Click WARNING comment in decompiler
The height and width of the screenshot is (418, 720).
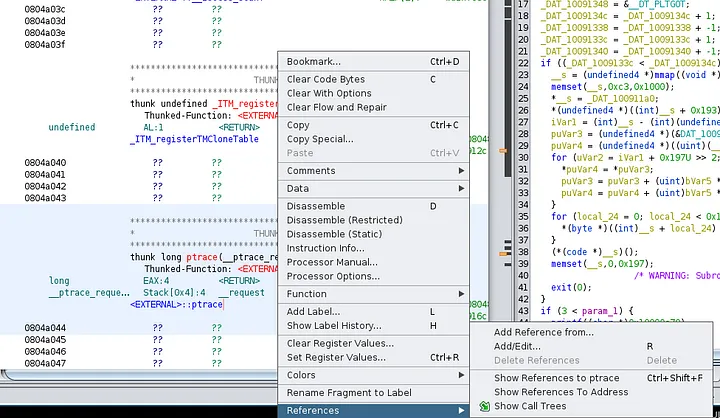[x=676, y=276]
